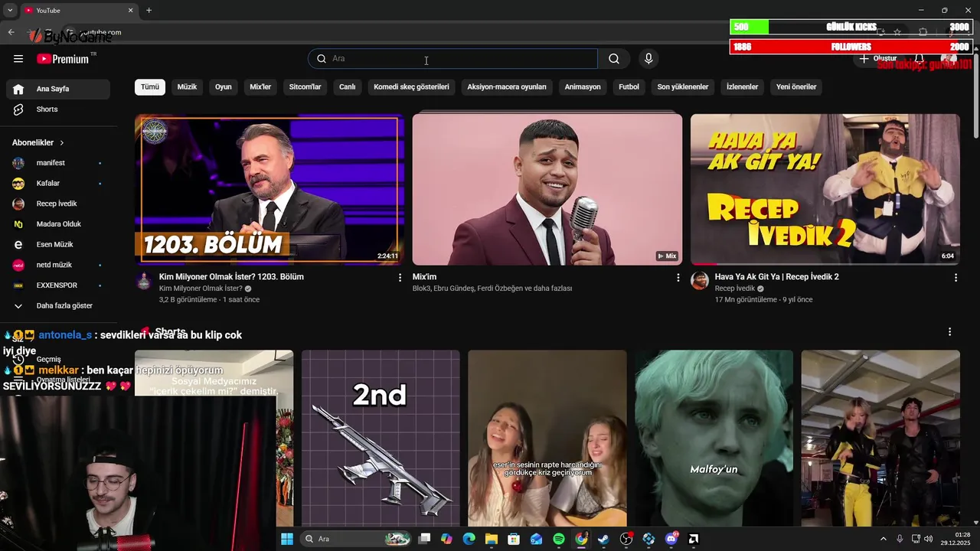This screenshot has width=980, height=551.
Task: Select the Canlı filter chip
Action: pyautogui.click(x=348, y=86)
